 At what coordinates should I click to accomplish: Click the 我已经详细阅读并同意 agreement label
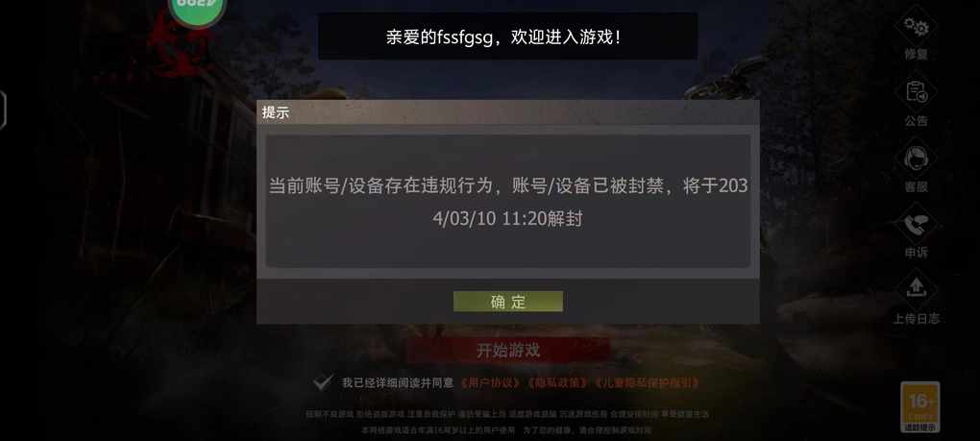pyautogui.click(x=398, y=383)
